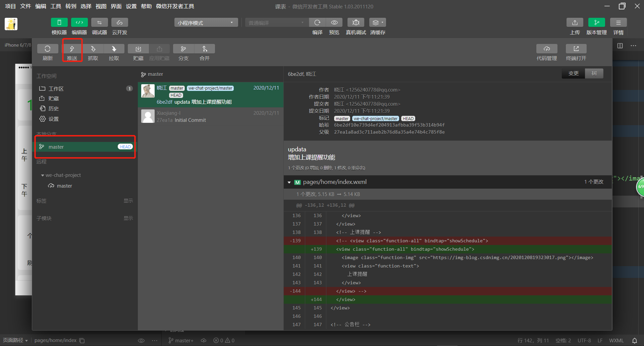Toggle the 模拟器 simulator panel
This screenshot has height=346, width=644.
click(x=59, y=22)
